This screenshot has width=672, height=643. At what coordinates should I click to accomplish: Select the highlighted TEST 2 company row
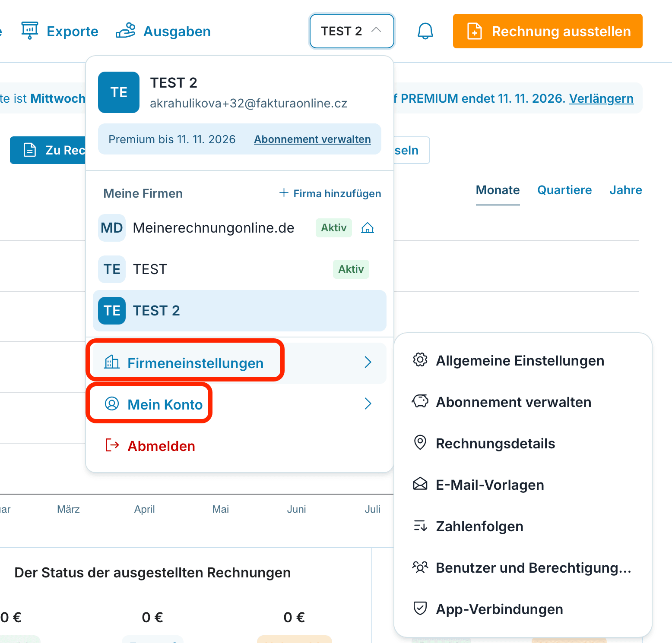240,311
